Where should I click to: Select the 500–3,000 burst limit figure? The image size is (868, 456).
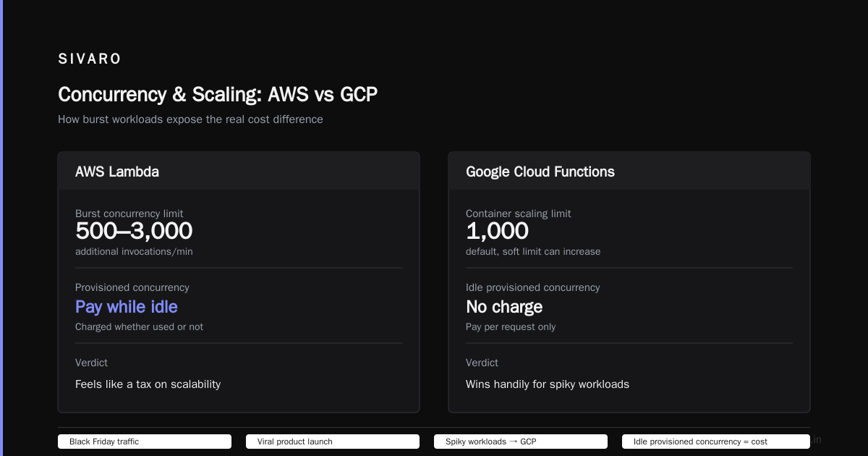point(134,231)
